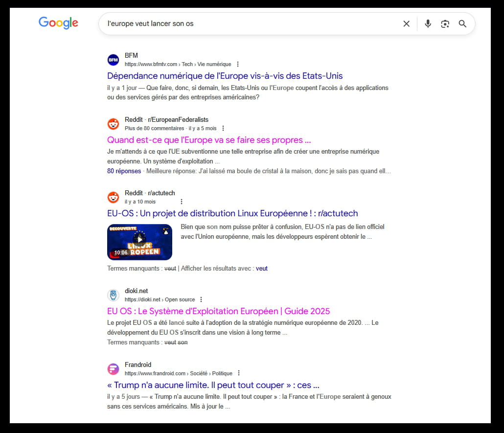Click 'Reddit · r/actutech' source name
504x433 pixels.
pyautogui.click(x=150, y=193)
